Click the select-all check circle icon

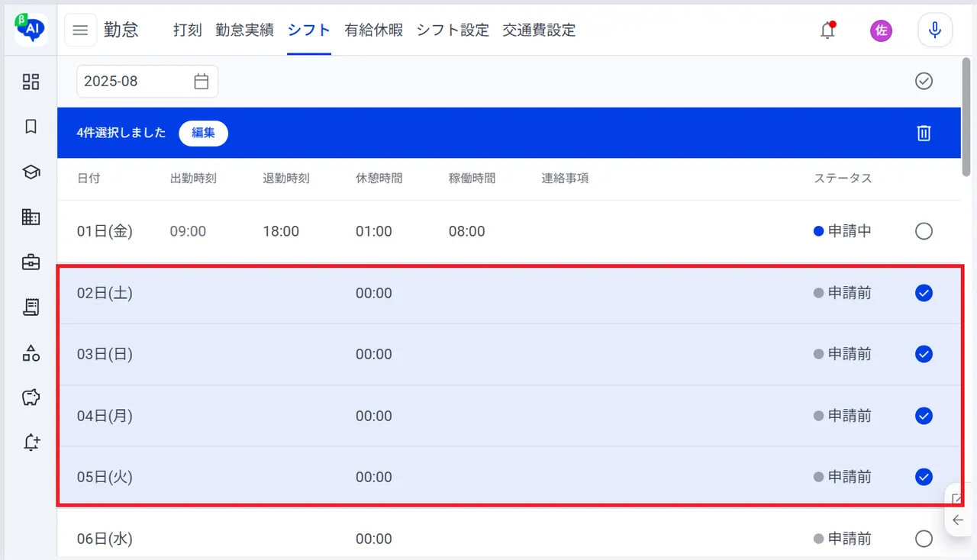[924, 81]
